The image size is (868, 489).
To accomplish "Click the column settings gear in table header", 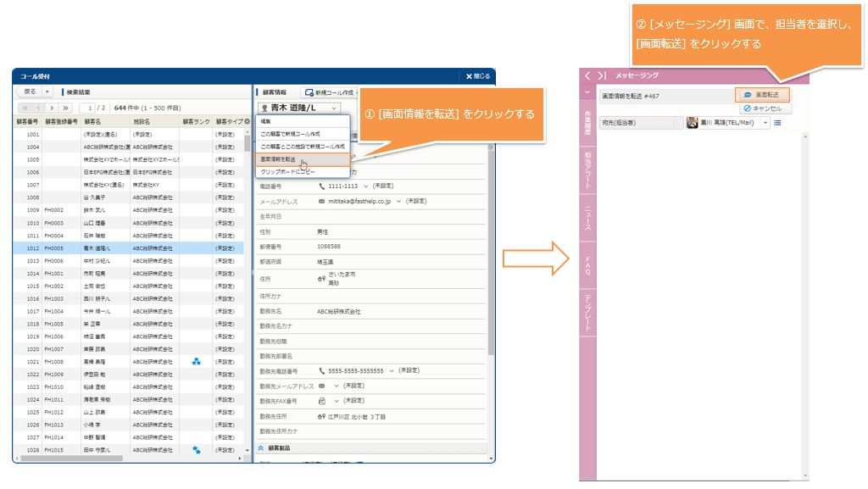I will [248, 121].
